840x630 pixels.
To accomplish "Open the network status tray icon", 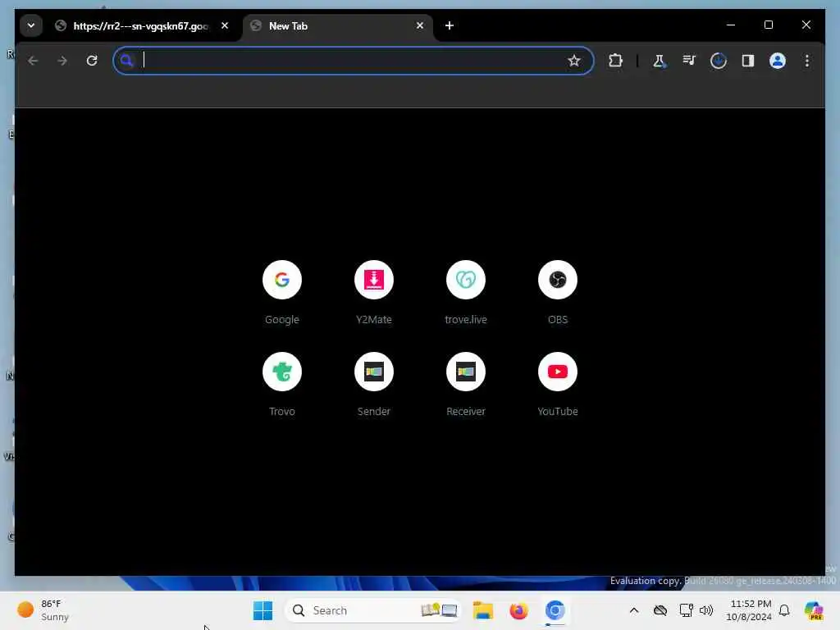I will point(687,610).
